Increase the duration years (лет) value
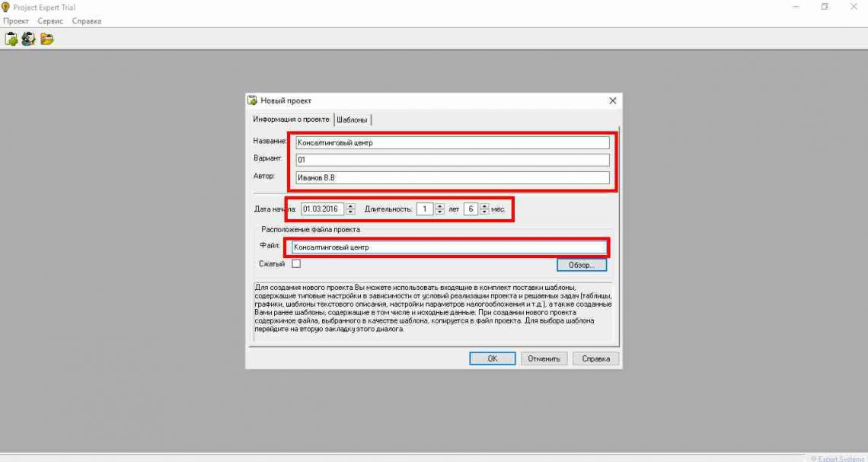Image resolution: width=868 pixels, height=462 pixels. (439, 206)
